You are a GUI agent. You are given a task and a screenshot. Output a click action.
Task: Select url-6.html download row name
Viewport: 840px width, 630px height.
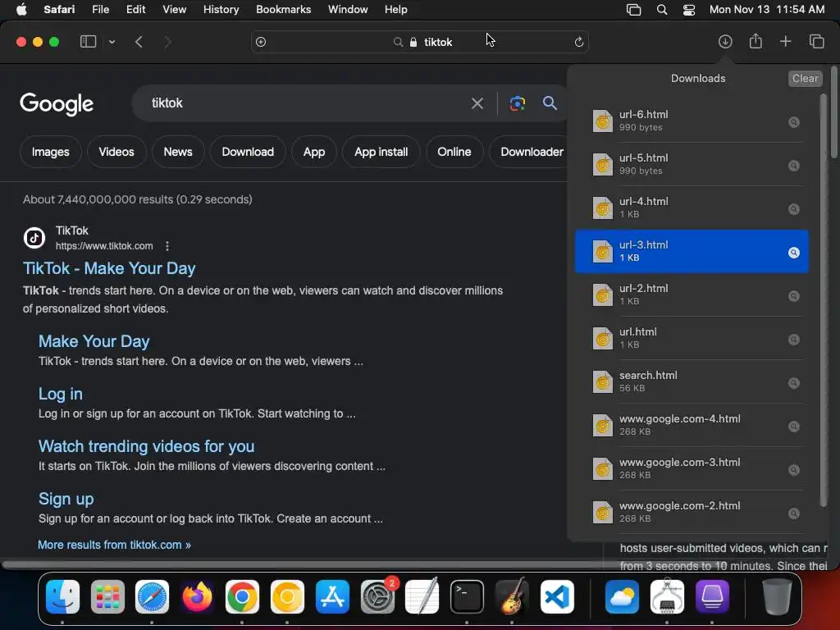coord(643,114)
